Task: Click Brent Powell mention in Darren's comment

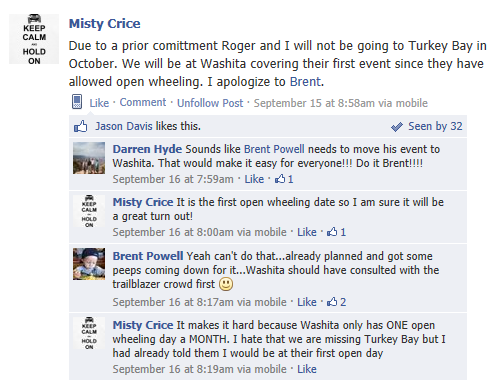Action: [274, 149]
